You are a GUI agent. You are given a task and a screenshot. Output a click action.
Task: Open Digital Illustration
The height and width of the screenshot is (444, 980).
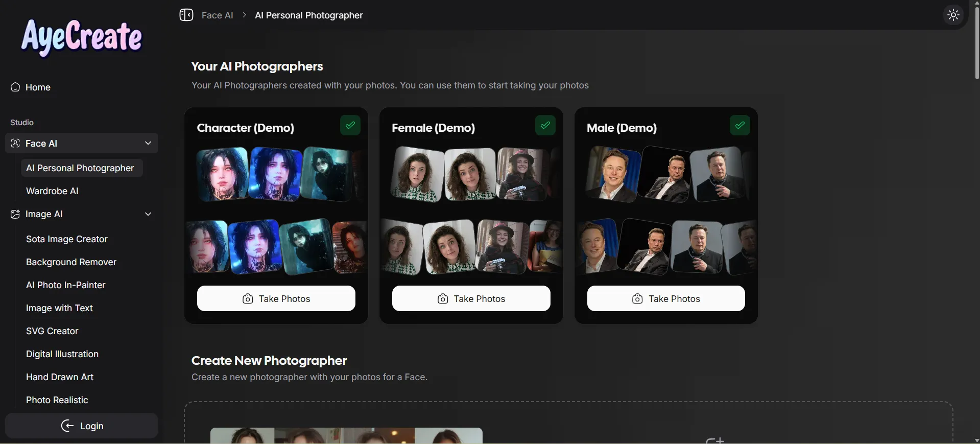(x=62, y=354)
